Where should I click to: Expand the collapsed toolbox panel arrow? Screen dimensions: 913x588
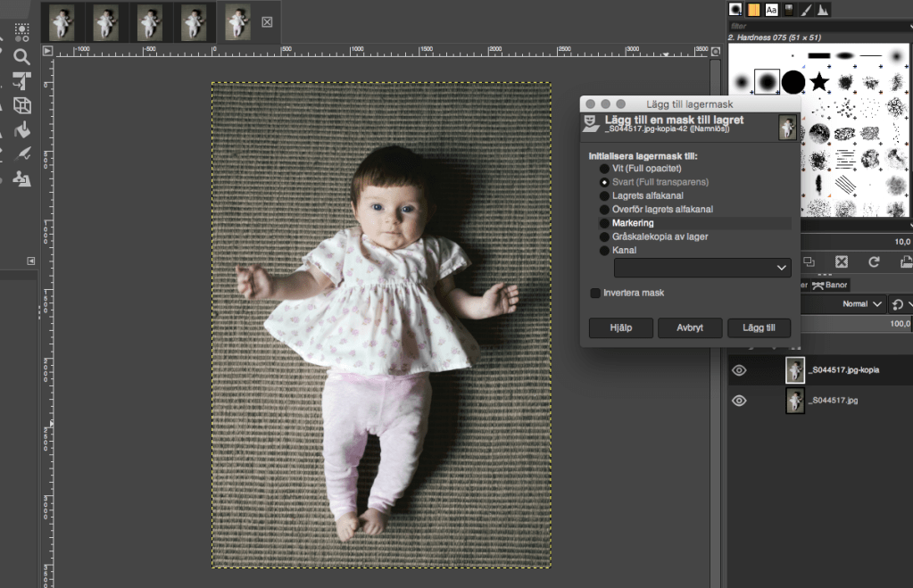(31, 261)
